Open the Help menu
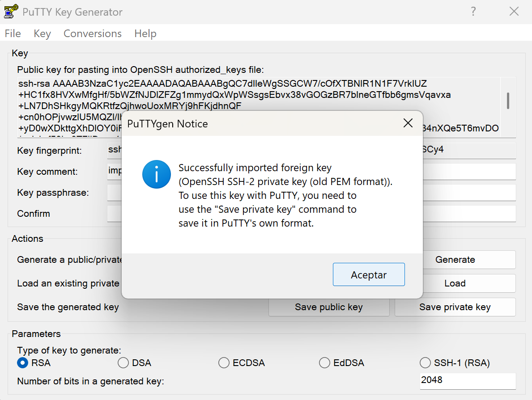Screen dimensions: 532x400 click(145, 34)
